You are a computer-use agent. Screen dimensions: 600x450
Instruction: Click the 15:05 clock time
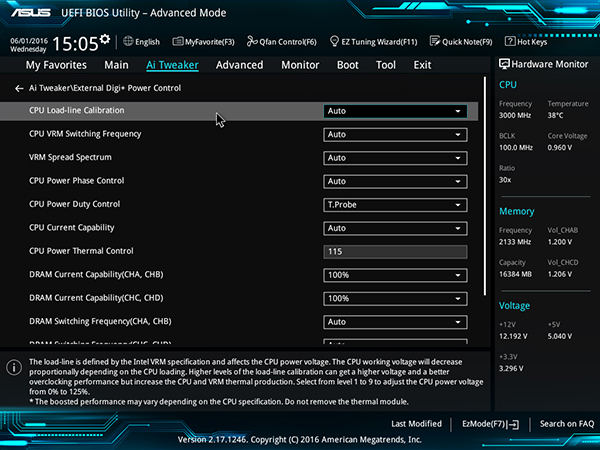(75, 43)
